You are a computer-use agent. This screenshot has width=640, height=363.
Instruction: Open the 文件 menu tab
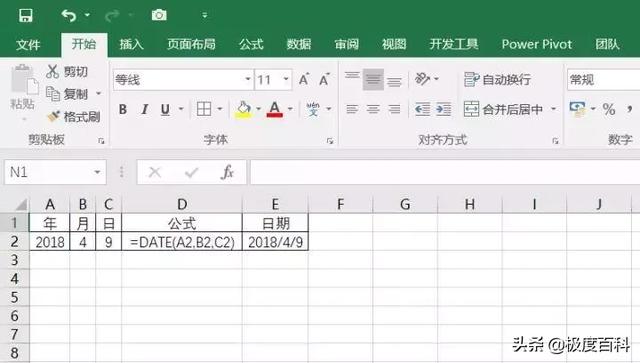pyautogui.click(x=28, y=44)
